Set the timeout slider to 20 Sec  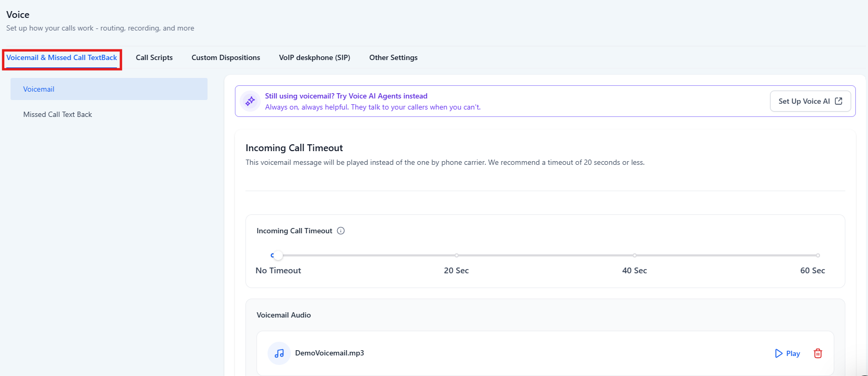[x=457, y=255]
